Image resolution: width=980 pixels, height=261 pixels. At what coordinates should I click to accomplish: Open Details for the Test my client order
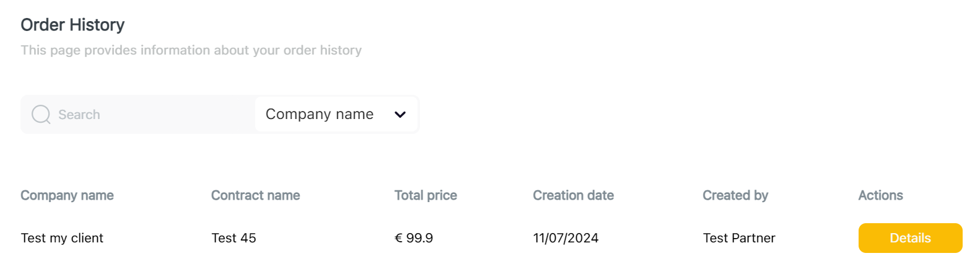pyautogui.click(x=909, y=238)
